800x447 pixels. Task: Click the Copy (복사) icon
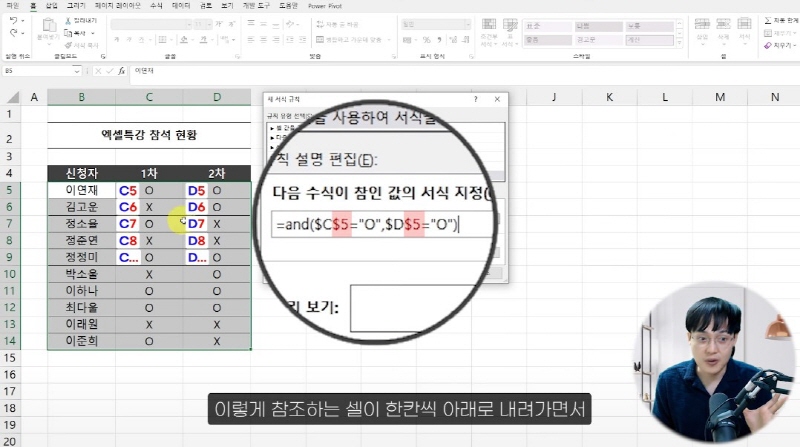pyautogui.click(x=68, y=33)
